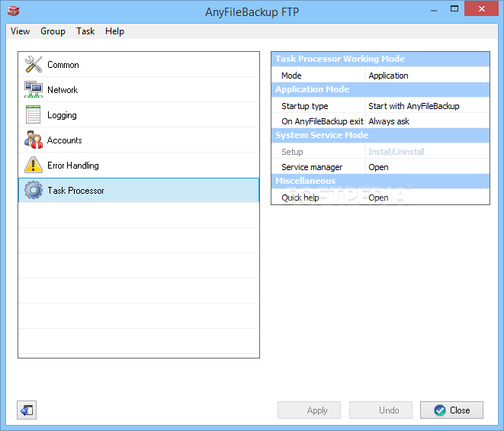Select the Error Handling label
The width and height of the screenshot is (504, 431).
pyautogui.click(x=73, y=166)
